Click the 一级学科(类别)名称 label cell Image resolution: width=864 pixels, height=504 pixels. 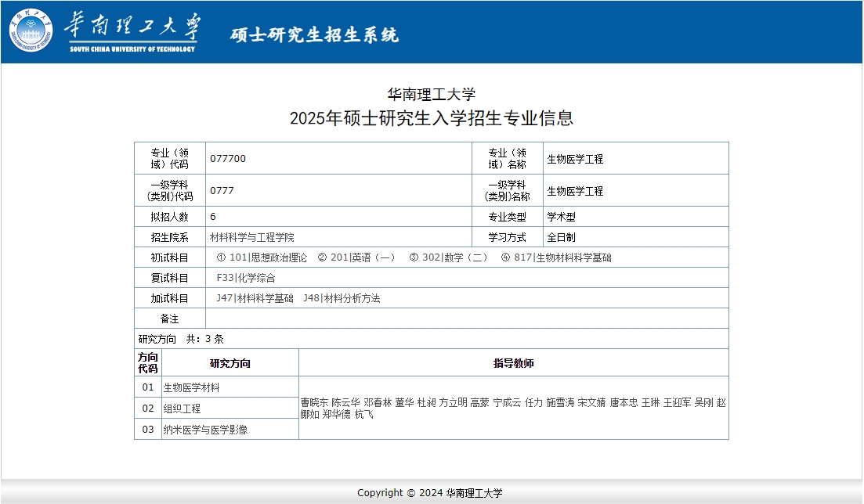pos(508,191)
